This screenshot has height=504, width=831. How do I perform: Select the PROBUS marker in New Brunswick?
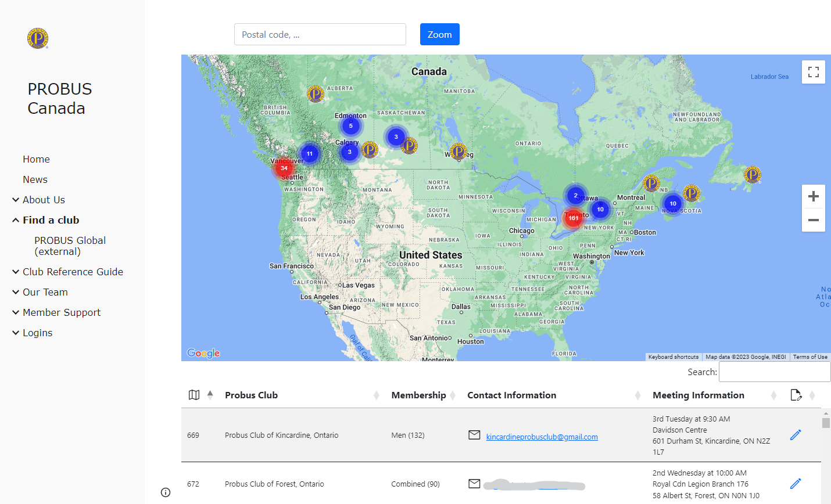click(x=651, y=183)
